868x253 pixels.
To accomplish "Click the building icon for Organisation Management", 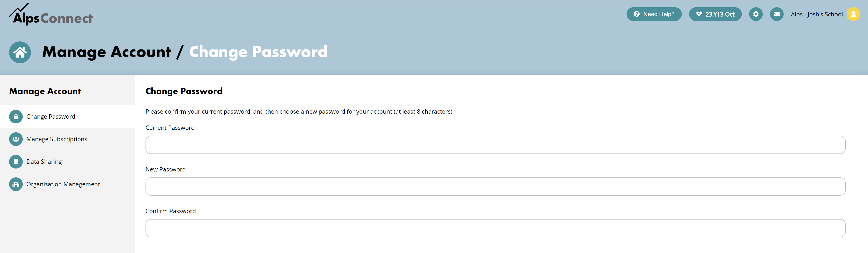I will [x=16, y=184].
